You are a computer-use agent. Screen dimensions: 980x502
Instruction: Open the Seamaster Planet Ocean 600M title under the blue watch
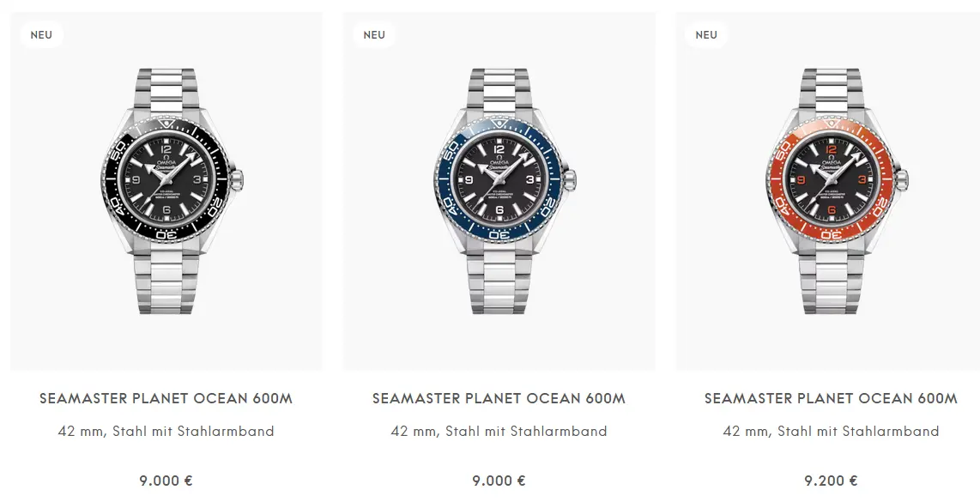(499, 398)
